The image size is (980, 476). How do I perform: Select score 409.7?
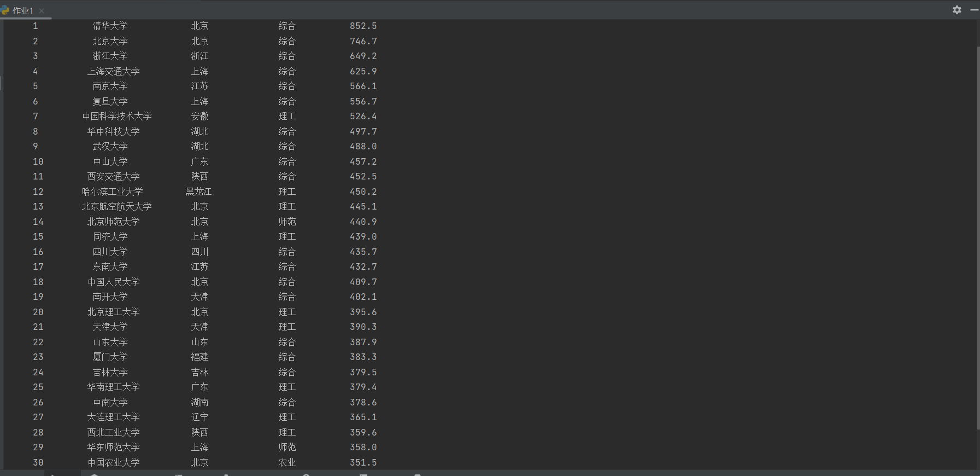click(363, 282)
